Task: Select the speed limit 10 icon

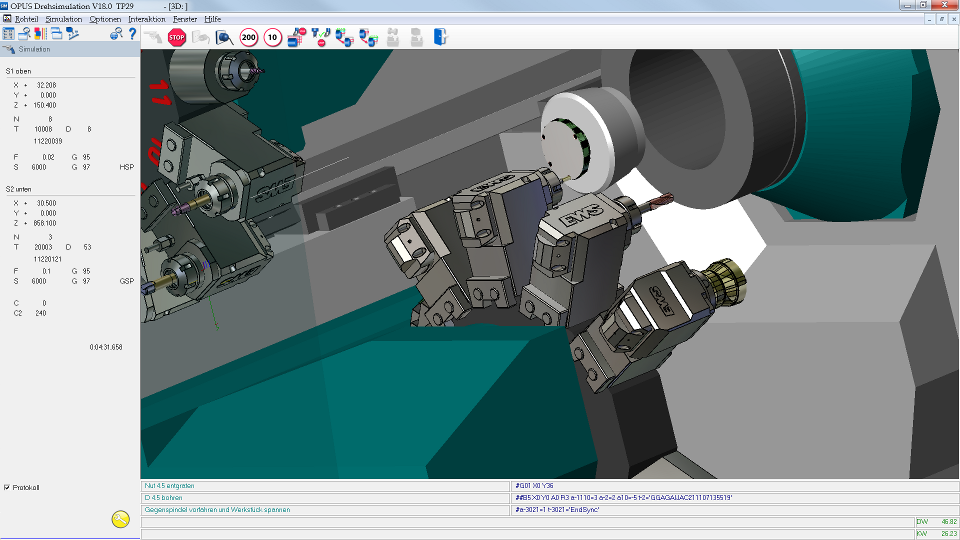Action: [272, 37]
